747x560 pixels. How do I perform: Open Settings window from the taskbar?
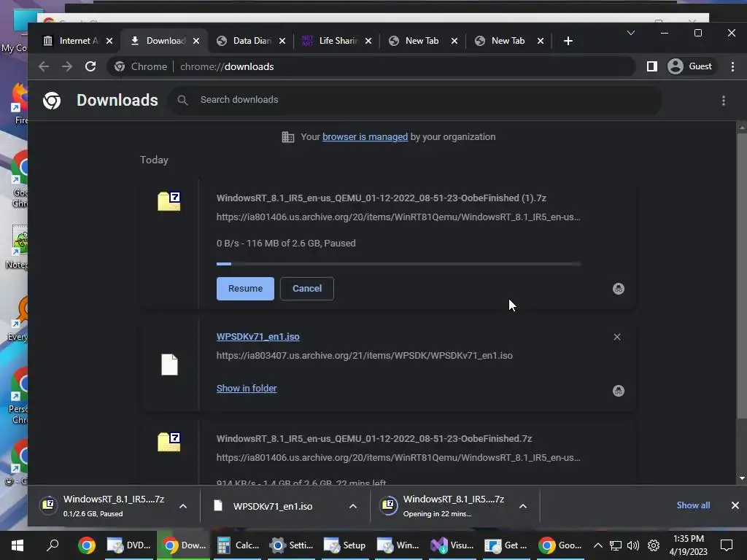click(291, 545)
